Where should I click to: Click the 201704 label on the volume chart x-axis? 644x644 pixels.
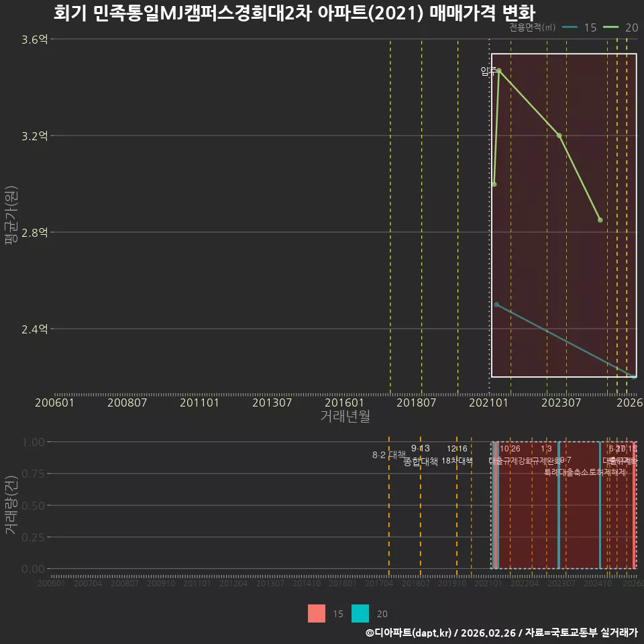point(379,583)
